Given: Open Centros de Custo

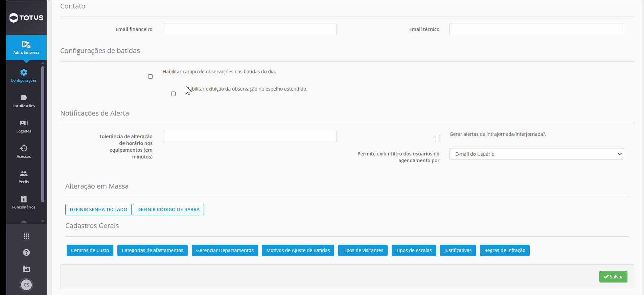Looking at the screenshot, I should 90,250.
